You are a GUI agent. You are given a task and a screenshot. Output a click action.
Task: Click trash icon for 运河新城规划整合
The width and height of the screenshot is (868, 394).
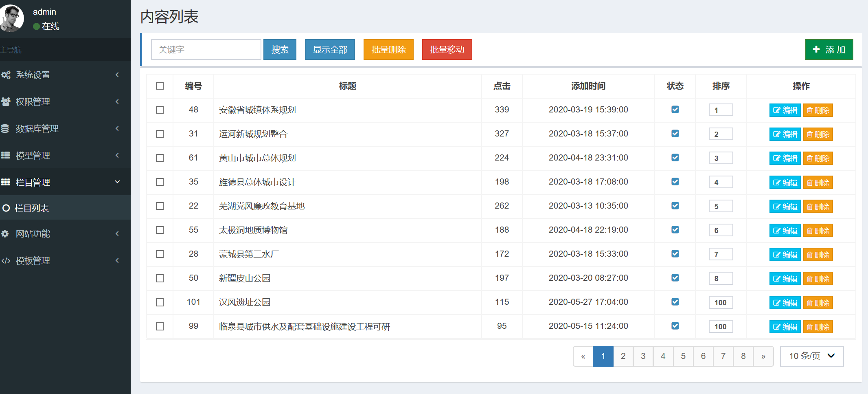[x=810, y=134]
